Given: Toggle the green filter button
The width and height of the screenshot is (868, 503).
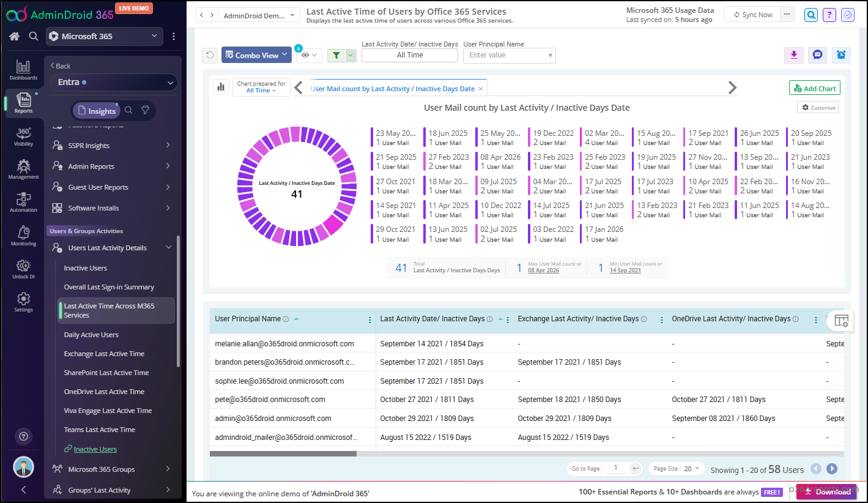Looking at the screenshot, I should (335, 55).
